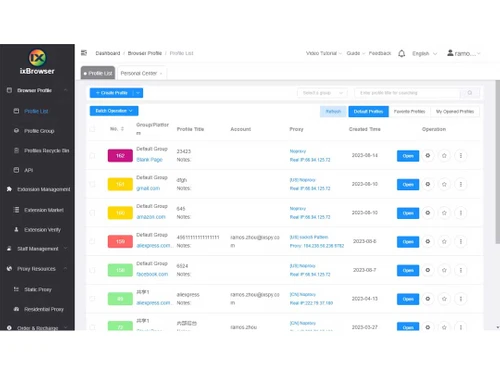Select Default Profiles filter tab
The height and width of the screenshot is (375, 500).
click(368, 111)
